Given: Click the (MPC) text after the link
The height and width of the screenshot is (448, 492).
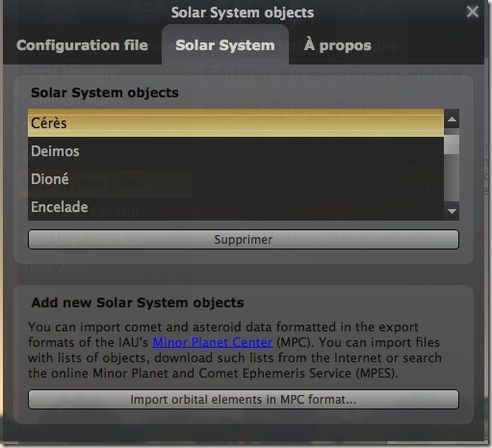Looking at the screenshot, I should pyautogui.click(x=296, y=342).
